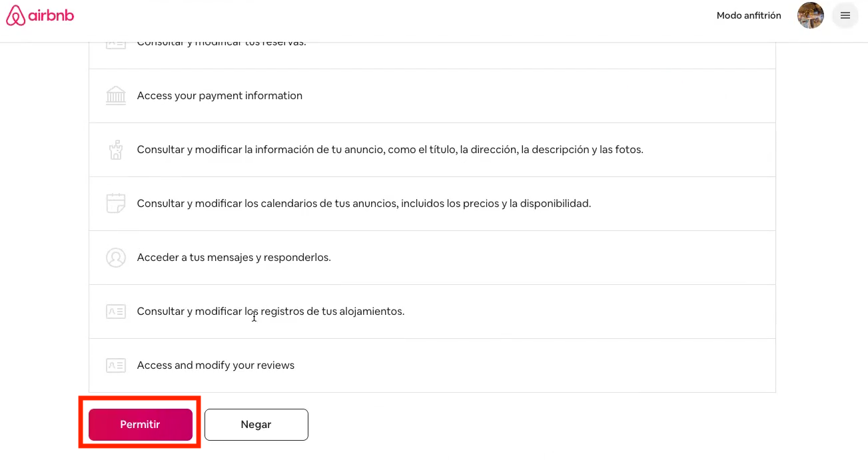The height and width of the screenshot is (460, 868).
Task: Click the Permitir button
Action: (141, 425)
